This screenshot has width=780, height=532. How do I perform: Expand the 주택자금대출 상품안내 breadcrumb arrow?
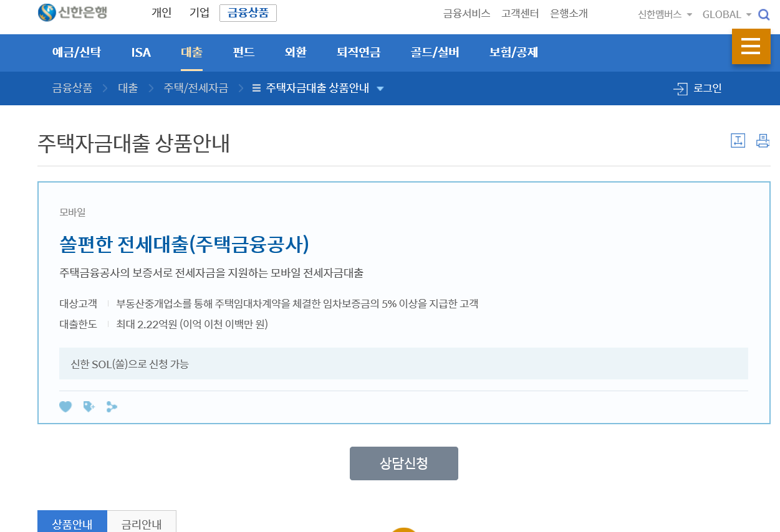(380, 88)
